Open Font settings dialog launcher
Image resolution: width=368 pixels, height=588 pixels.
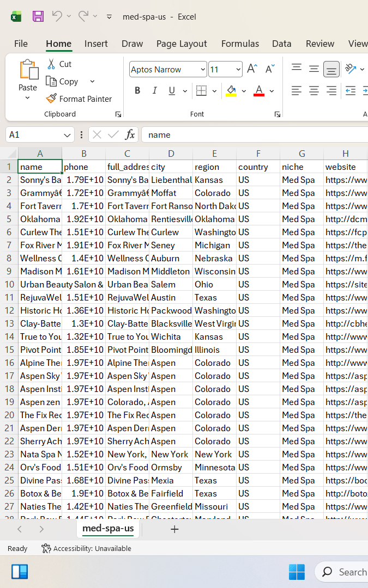tap(277, 114)
